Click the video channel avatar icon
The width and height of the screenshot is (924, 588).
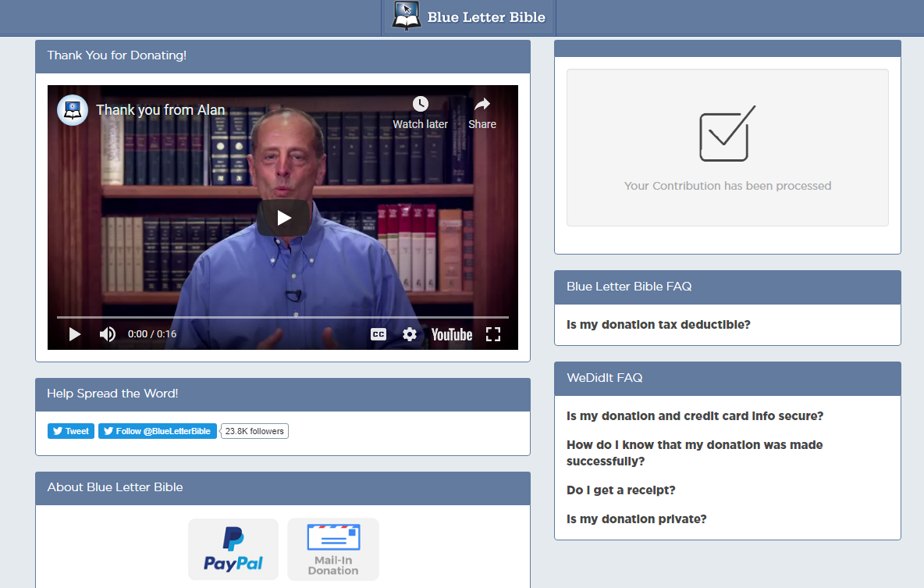73,110
